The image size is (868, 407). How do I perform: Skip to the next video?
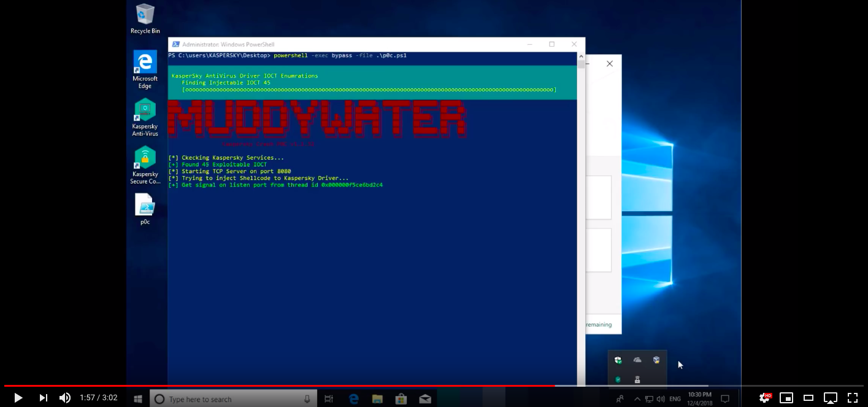pos(43,398)
